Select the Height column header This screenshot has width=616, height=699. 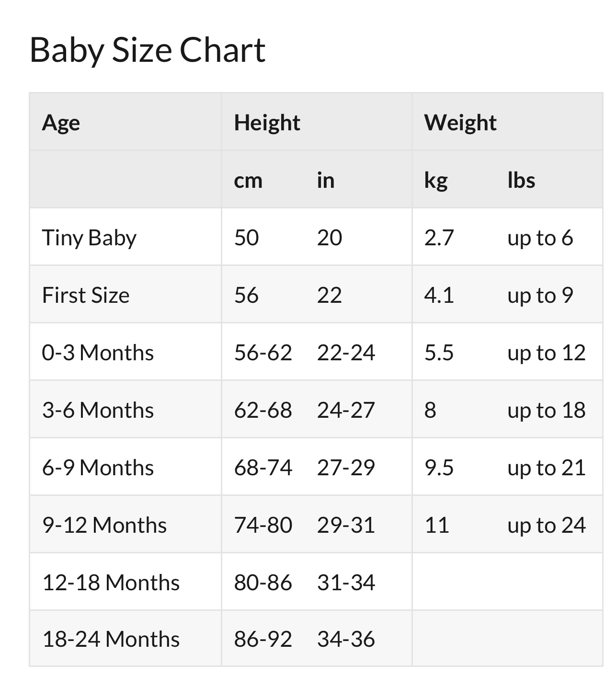tap(267, 123)
